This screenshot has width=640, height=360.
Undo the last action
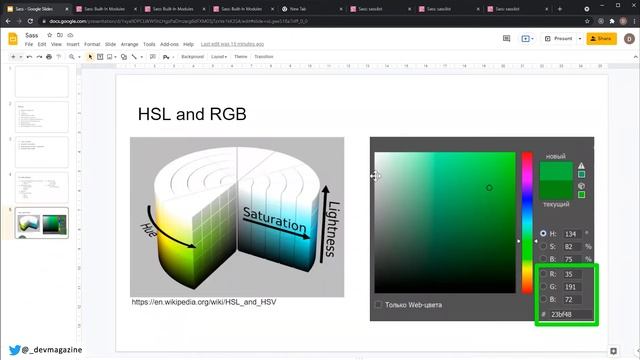point(29,57)
